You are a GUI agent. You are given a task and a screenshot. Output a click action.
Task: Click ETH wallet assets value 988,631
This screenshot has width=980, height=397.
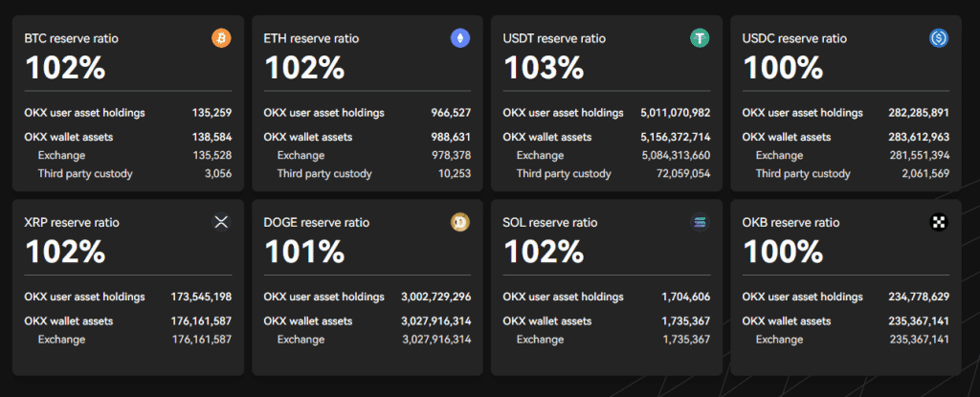[451, 137]
